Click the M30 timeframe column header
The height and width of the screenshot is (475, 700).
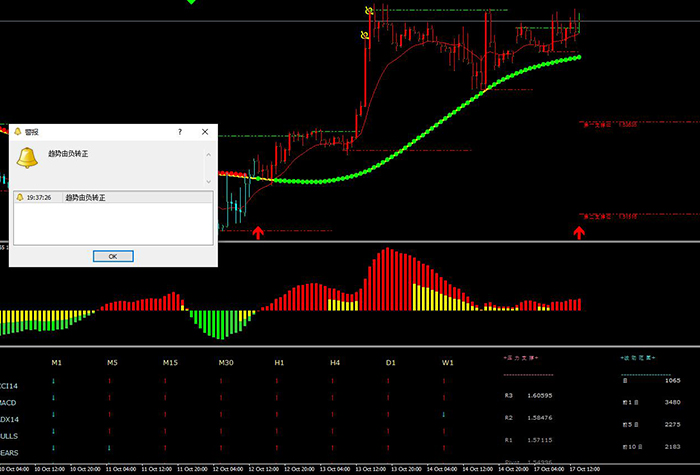point(226,362)
